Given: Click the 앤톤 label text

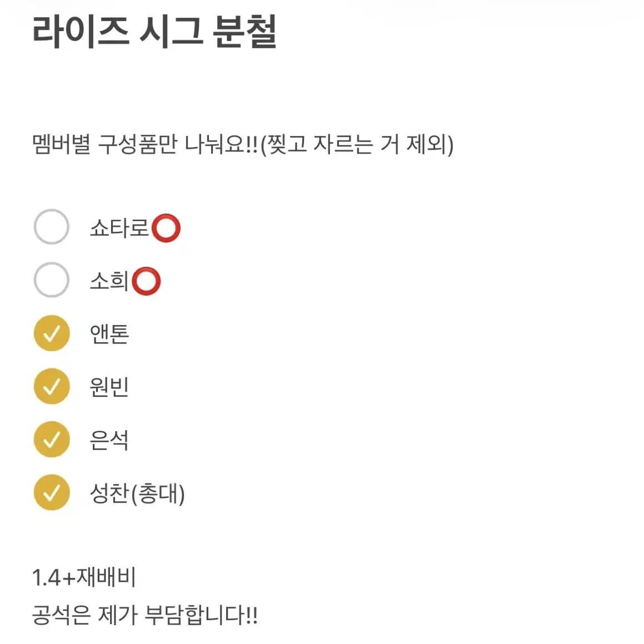Looking at the screenshot, I should pos(109,333).
